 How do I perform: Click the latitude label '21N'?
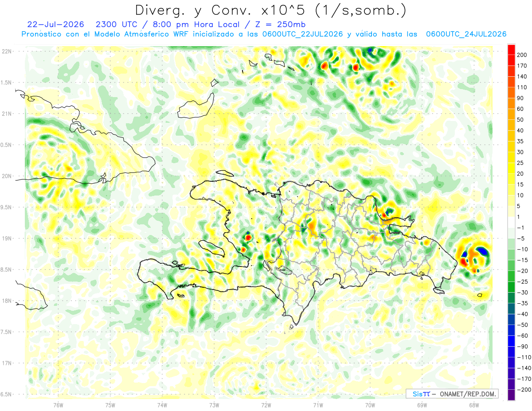click(x=7, y=114)
